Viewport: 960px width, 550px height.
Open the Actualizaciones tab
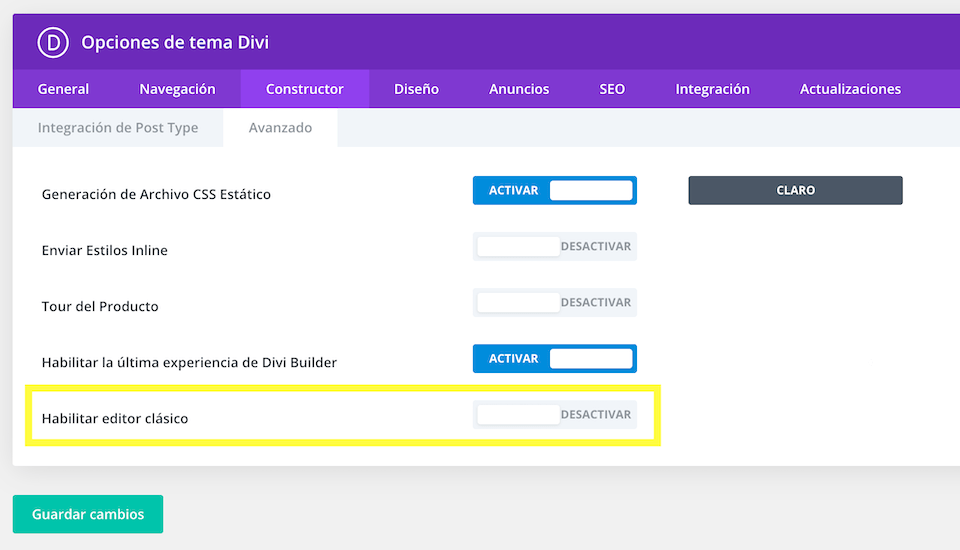click(x=850, y=89)
